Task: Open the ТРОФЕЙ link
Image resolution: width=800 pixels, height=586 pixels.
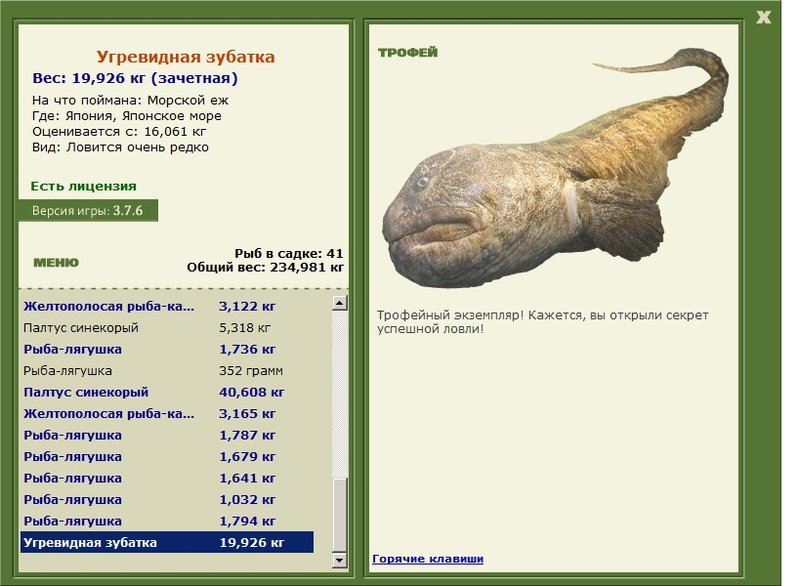Action: click(408, 53)
